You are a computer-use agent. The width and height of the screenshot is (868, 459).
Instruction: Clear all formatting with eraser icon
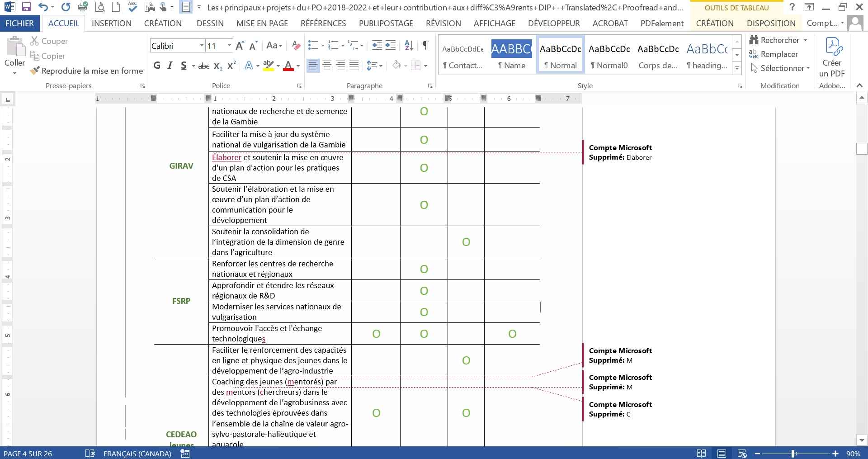(x=296, y=46)
